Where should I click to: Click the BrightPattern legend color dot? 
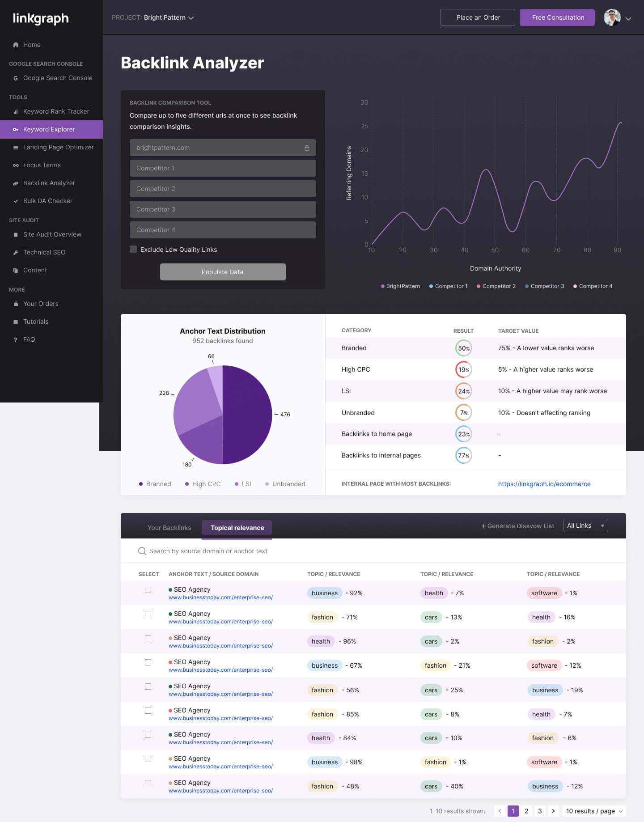pyautogui.click(x=383, y=286)
